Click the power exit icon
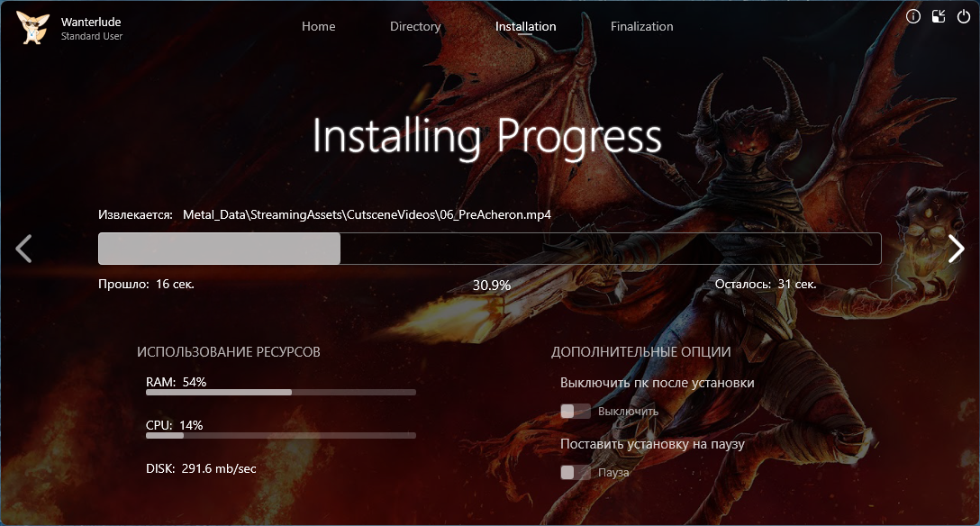Viewport: 980px width, 526px height. (x=963, y=16)
